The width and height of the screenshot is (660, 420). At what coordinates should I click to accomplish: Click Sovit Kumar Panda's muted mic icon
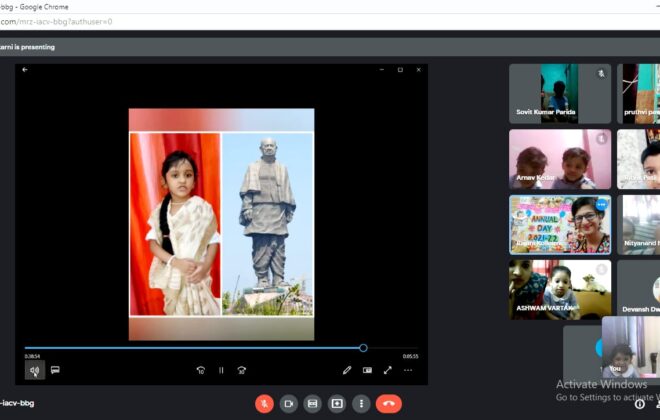pyautogui.click(x=601, y=73)
